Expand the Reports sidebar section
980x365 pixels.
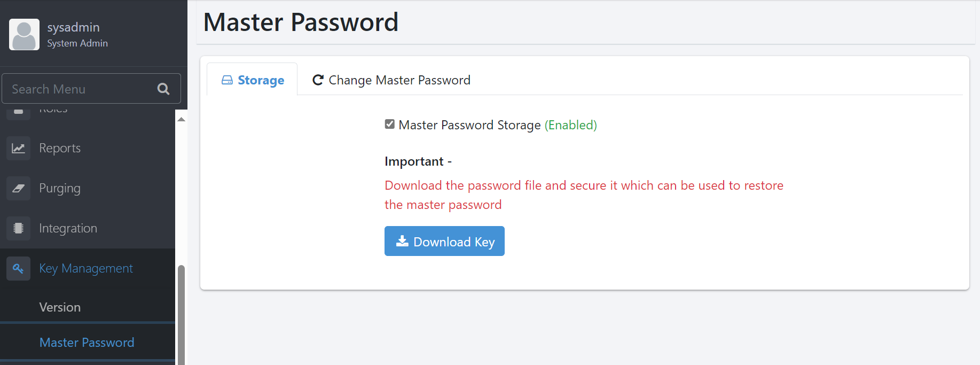point(60,148)
